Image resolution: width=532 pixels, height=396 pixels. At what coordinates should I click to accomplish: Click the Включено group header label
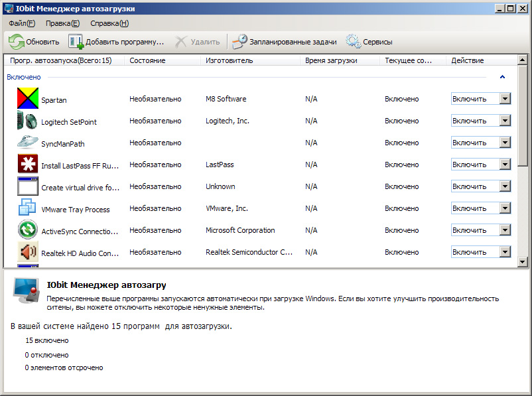24,77
